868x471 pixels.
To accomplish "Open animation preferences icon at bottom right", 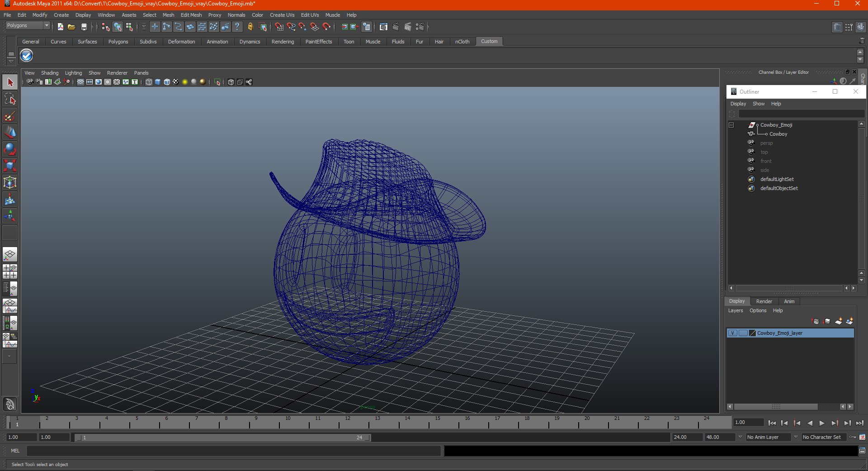I will coord(862,437).
